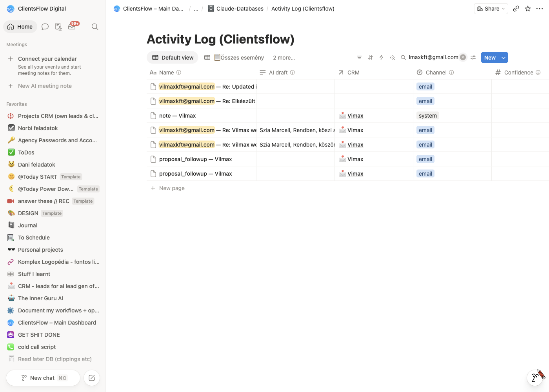Open the chat bubble icon in the sidebar

click(x=45, y=27)
